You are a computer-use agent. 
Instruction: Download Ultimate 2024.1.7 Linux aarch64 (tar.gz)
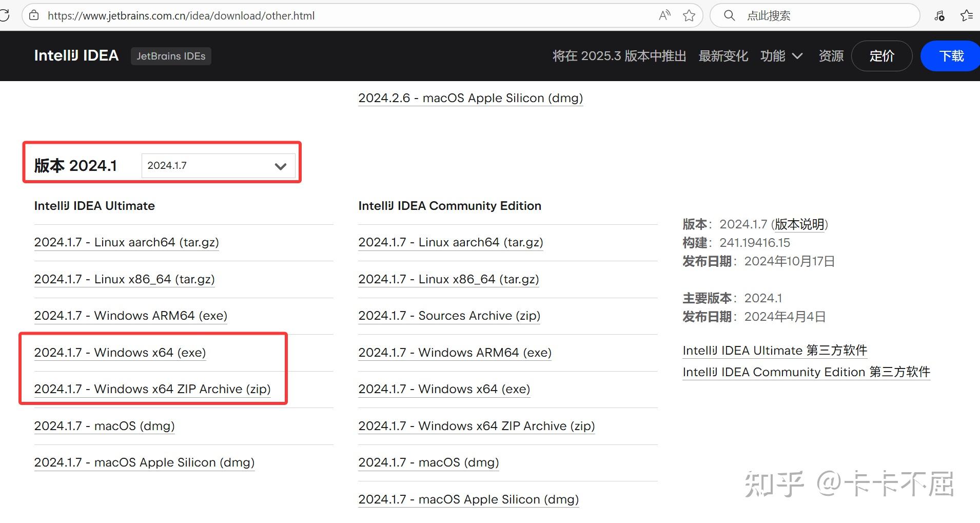pyautogui.click(x=127, y=242)
